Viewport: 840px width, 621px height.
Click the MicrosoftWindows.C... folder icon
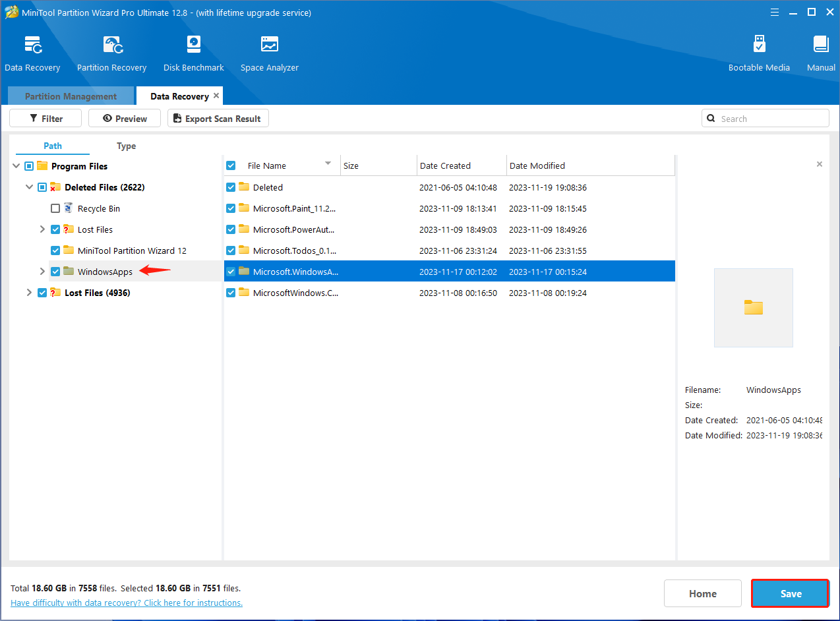pyautogui.click(x=244, y=293)
